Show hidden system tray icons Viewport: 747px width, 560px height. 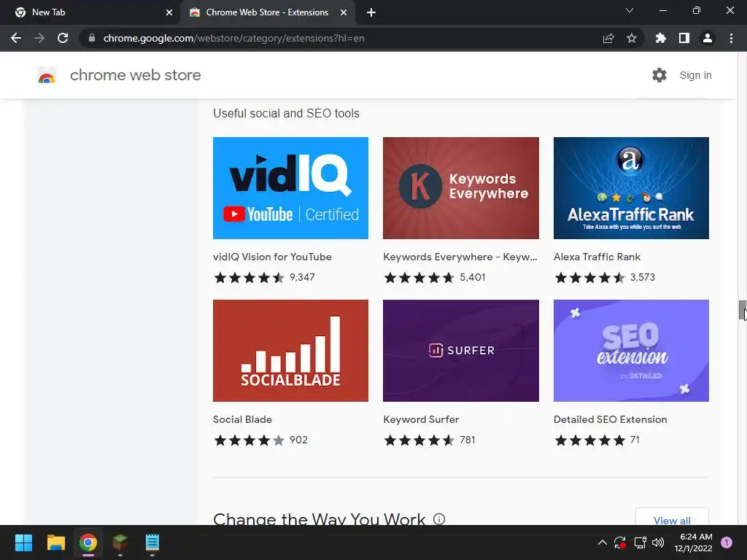[x=602, y=542]
